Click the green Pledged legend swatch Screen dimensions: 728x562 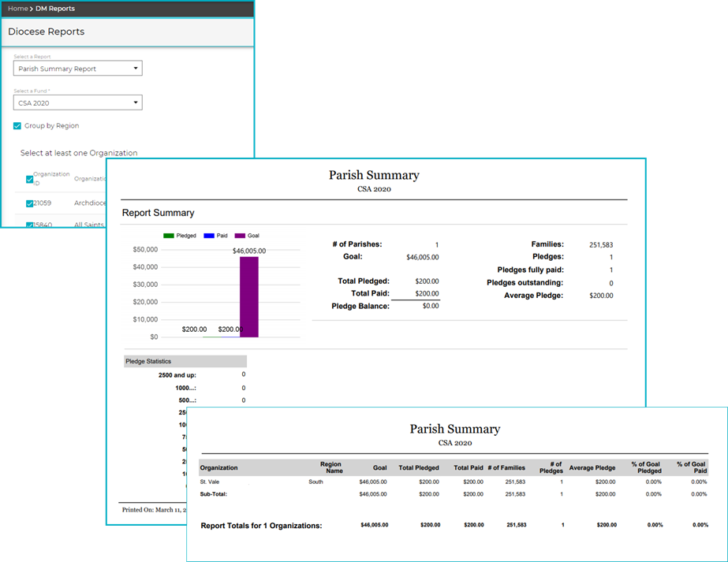pyautogui.click(x=169, y=236)
